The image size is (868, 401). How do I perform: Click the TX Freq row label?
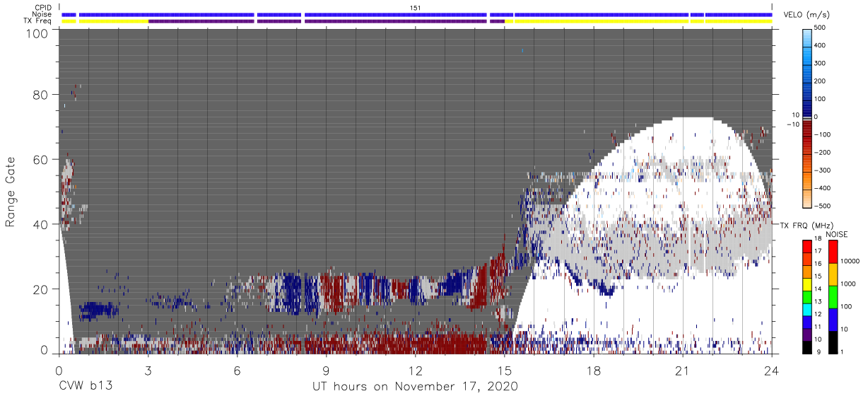click(36, 21)
